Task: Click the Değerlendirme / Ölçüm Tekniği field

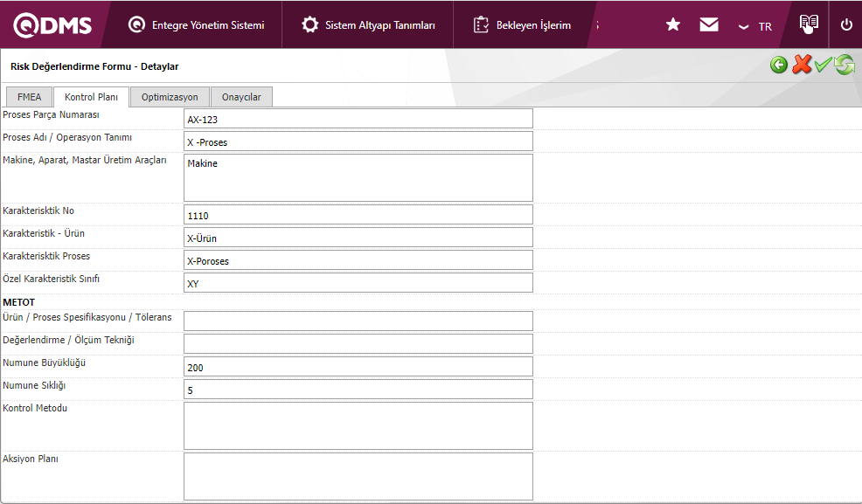Action: (x=358, y=344)
